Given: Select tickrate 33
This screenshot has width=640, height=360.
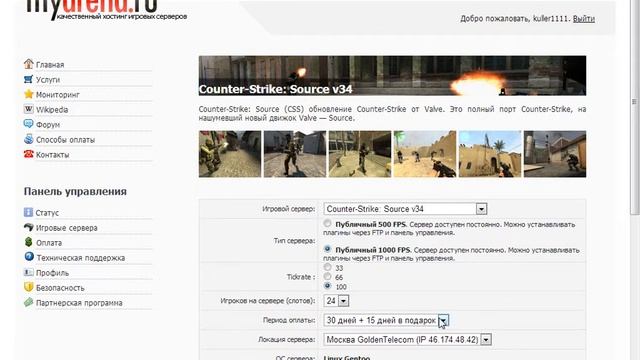Looking at the screenshot, I should pyautogui.click(x=327, y=267).
